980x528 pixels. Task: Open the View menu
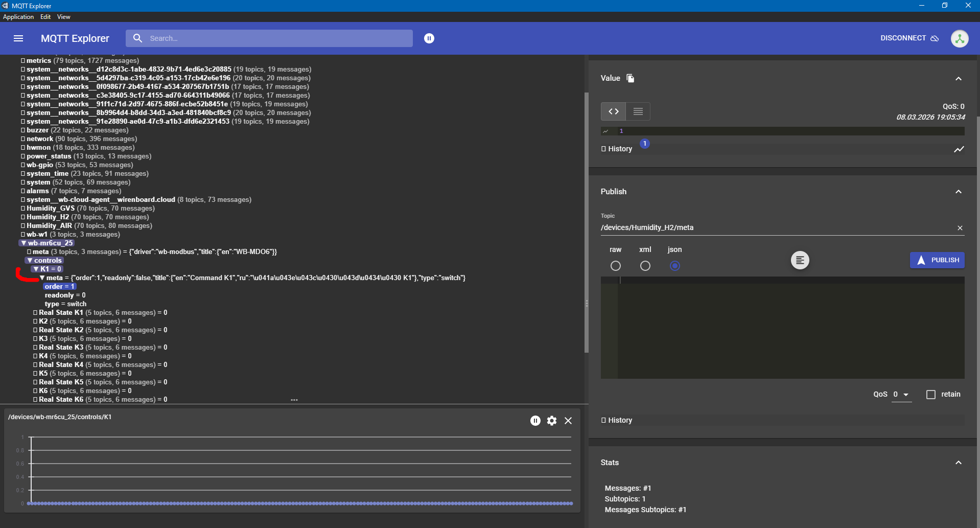tap(63, 17)
